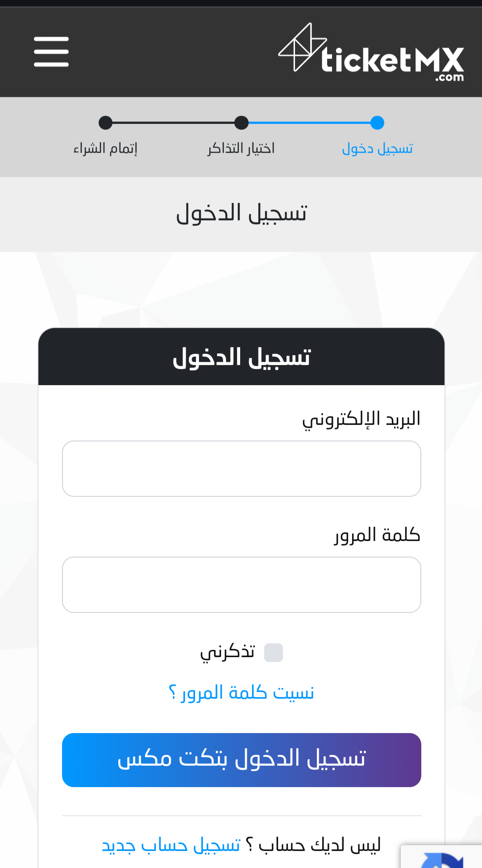
Task: Select the إتمام الشراء step dot
Action: point(105,122)
